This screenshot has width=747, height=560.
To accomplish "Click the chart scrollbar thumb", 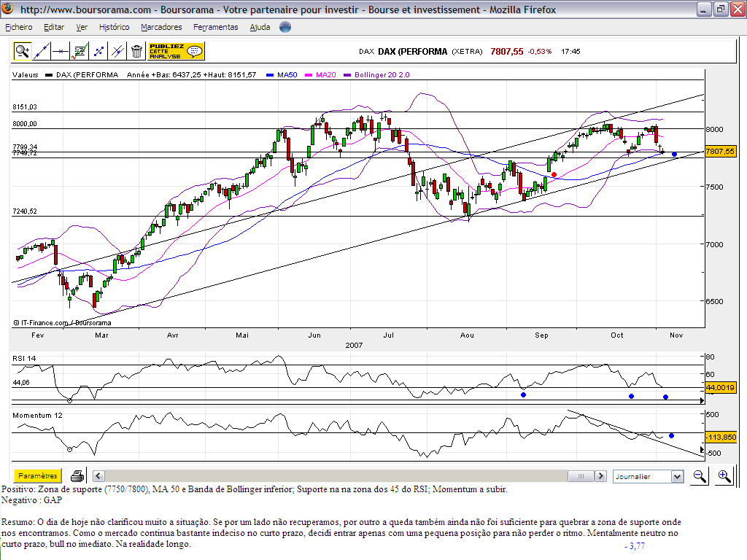I will click(x=581, y=475).
